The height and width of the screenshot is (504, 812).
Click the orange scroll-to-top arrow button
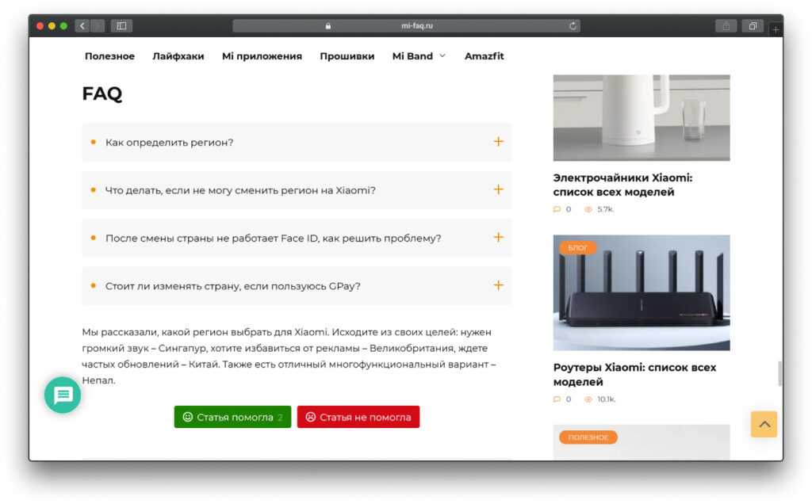tap(764, 424)
